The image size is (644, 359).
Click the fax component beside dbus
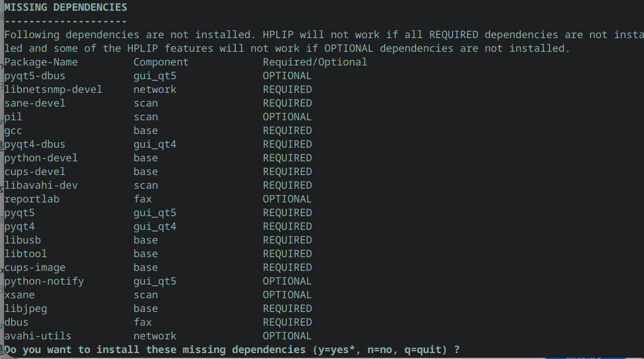143,322
